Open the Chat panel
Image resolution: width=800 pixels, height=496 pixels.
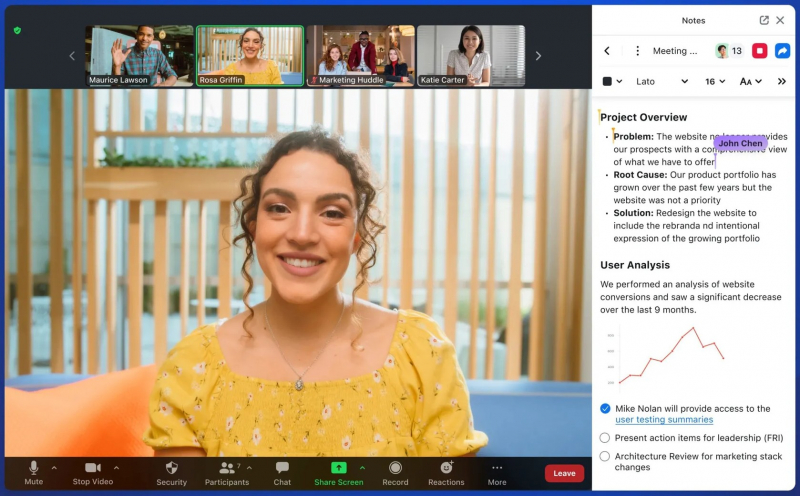click(x=282, y=471)
